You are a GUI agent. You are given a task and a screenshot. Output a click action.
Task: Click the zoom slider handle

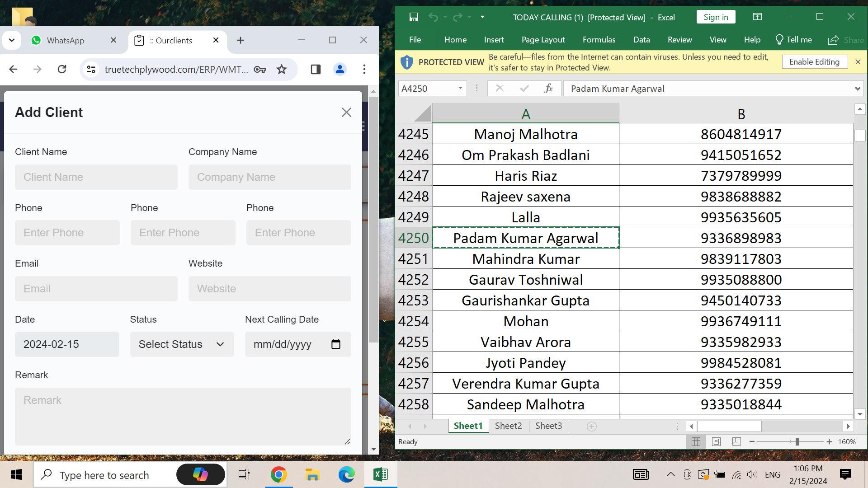click(x=797, y=442)
